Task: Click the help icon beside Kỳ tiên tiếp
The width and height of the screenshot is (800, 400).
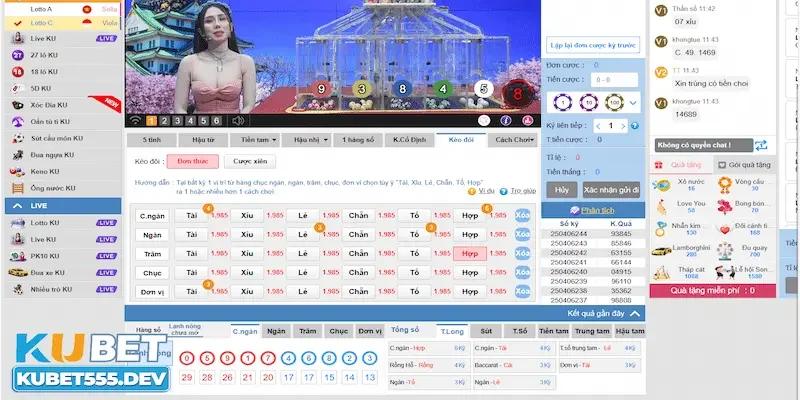Action: click(x=635, y=126)
